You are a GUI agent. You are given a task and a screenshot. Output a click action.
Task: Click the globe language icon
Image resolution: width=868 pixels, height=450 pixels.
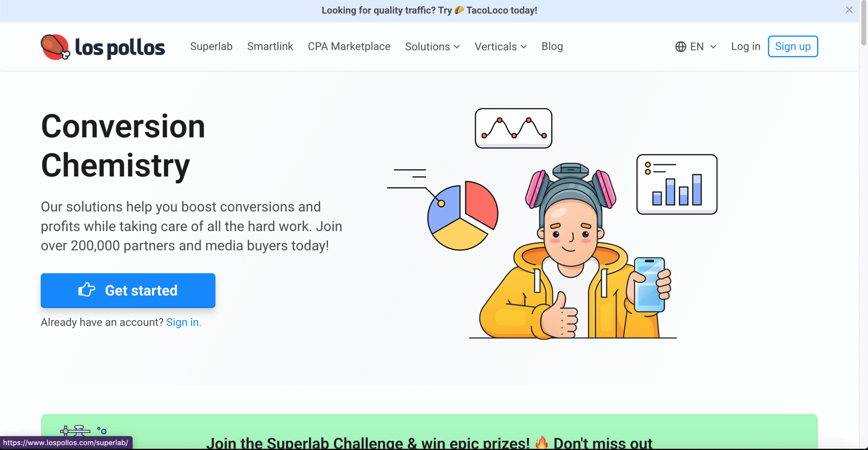(x=680, y=47)
